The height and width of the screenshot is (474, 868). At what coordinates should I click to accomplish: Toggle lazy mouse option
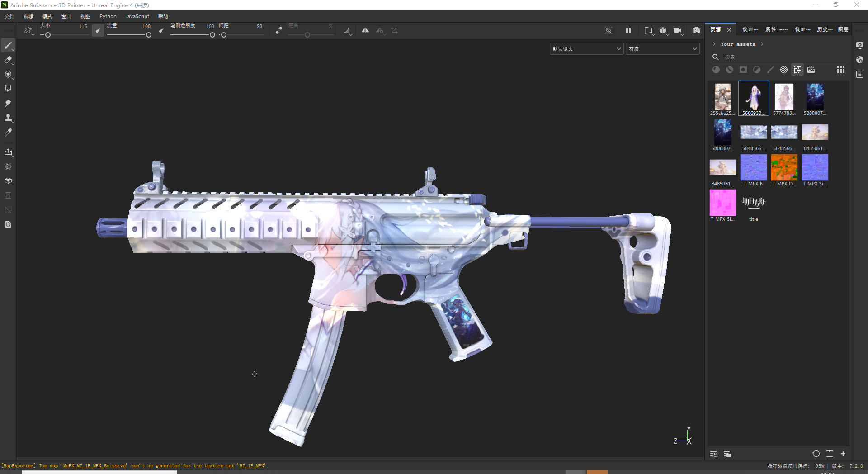[x=279, y=30]
